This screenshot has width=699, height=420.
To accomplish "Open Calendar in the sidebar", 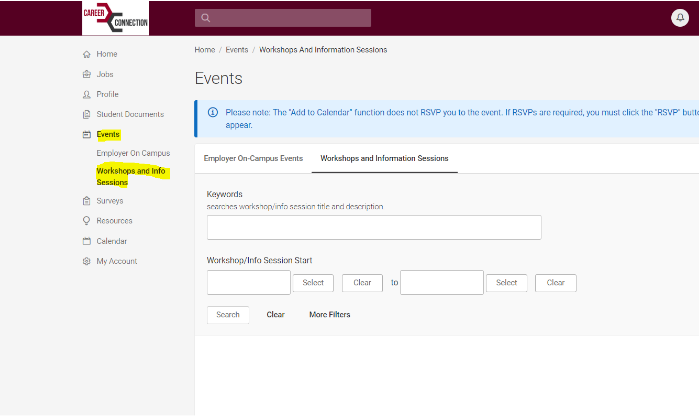I will (x=111, y=241).
